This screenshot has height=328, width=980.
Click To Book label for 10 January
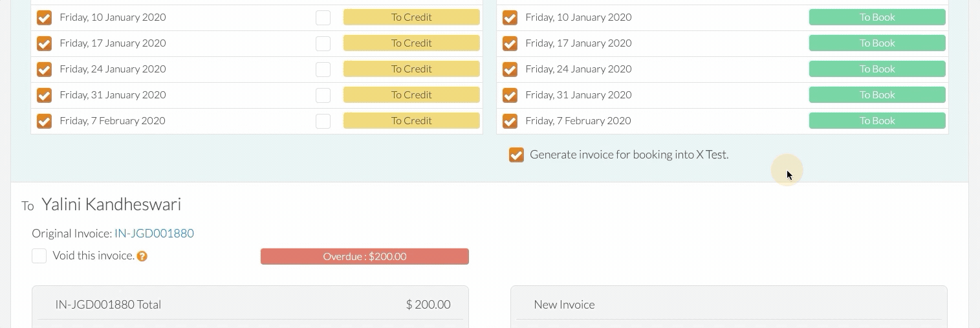877,17
